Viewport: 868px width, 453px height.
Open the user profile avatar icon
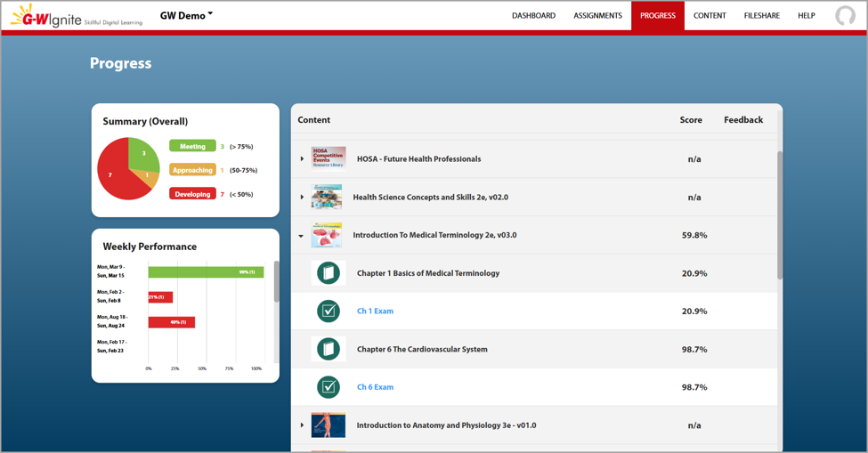click(x=845, y=16)
